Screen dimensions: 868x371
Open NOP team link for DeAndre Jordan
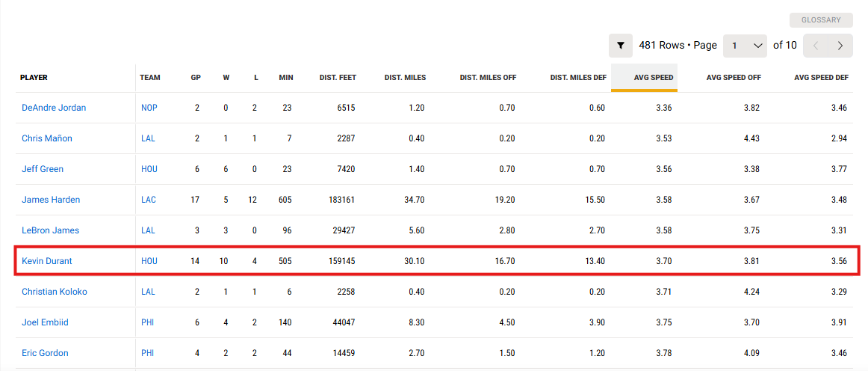click(149, 108)
